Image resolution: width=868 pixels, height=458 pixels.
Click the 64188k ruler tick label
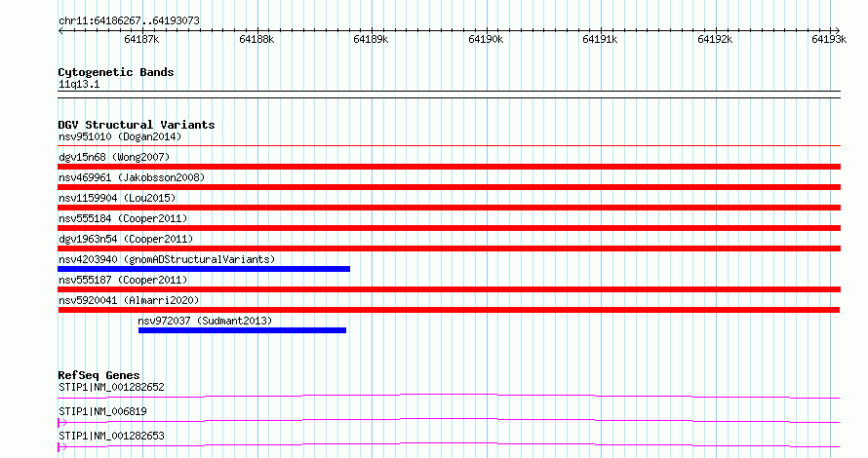pyautogui.click(x=256, y=39)
